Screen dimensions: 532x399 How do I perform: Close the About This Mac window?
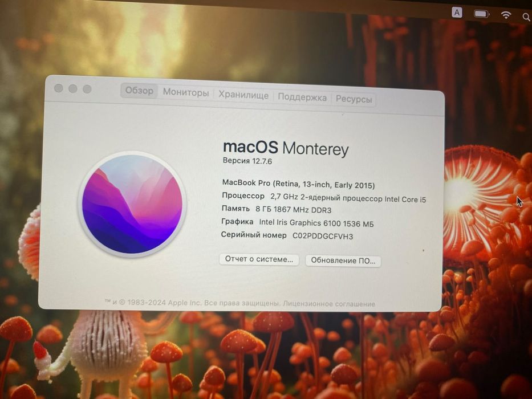pos(58,88)
